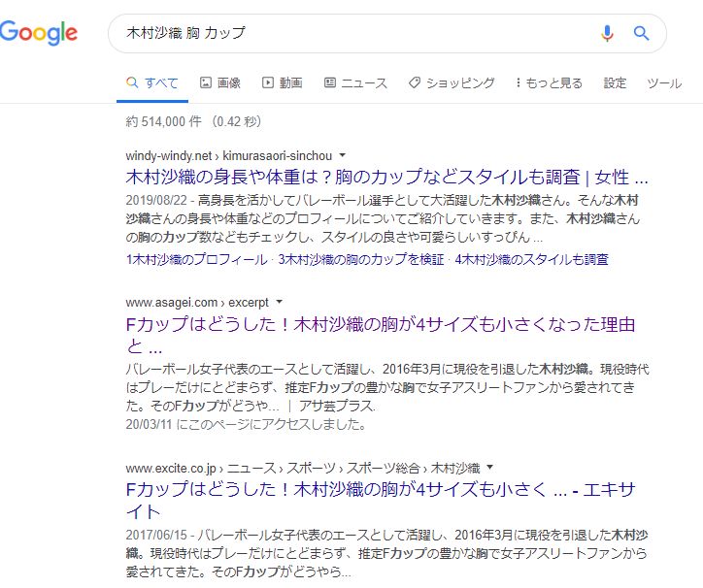This screenshot has height=588, width=703.
Task: Click the blue magnifier search button
Action: [x=641, y=33]
